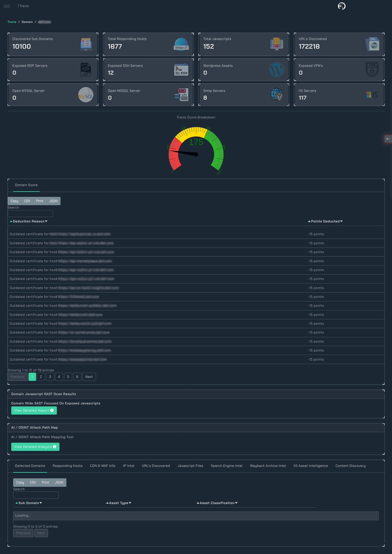The height and width of the screenshot is (554, 392).
Task: Export Detected Domains as CSV
Action: [33, 482]
